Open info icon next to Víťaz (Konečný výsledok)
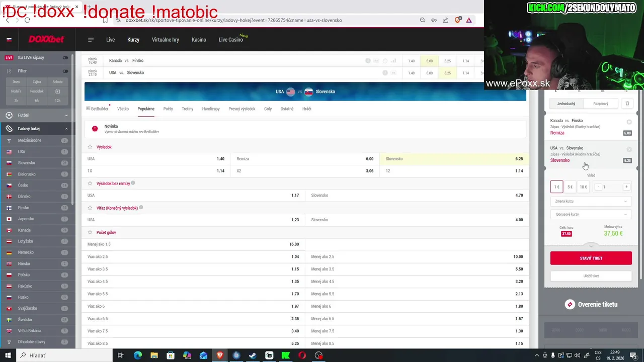 click(141, 207)
